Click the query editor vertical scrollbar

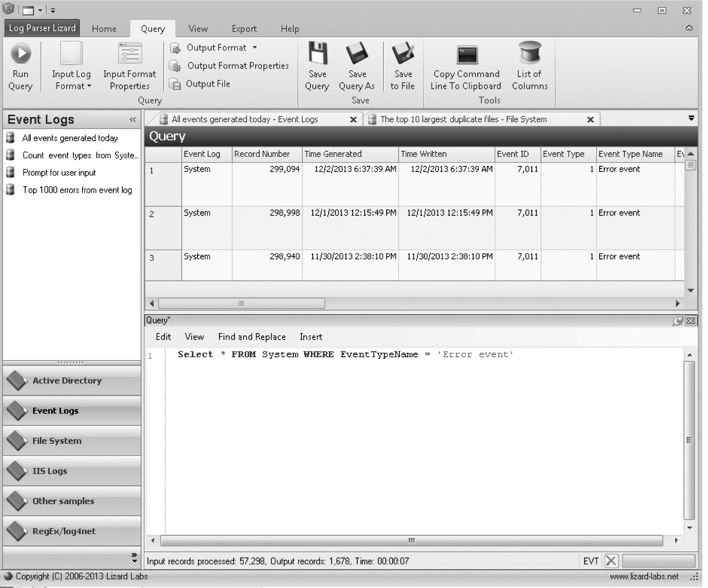(689, 441)
